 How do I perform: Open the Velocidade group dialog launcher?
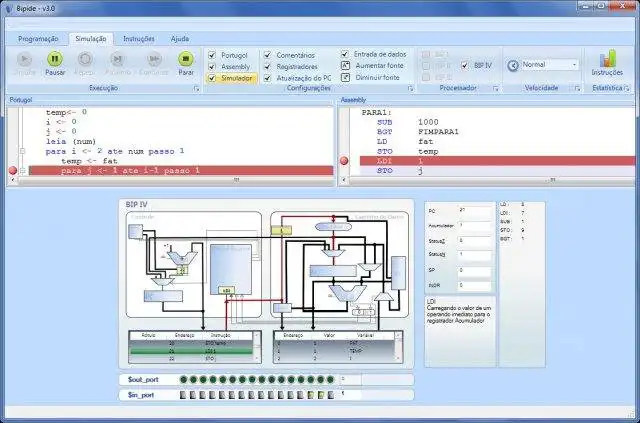point(577,88)
